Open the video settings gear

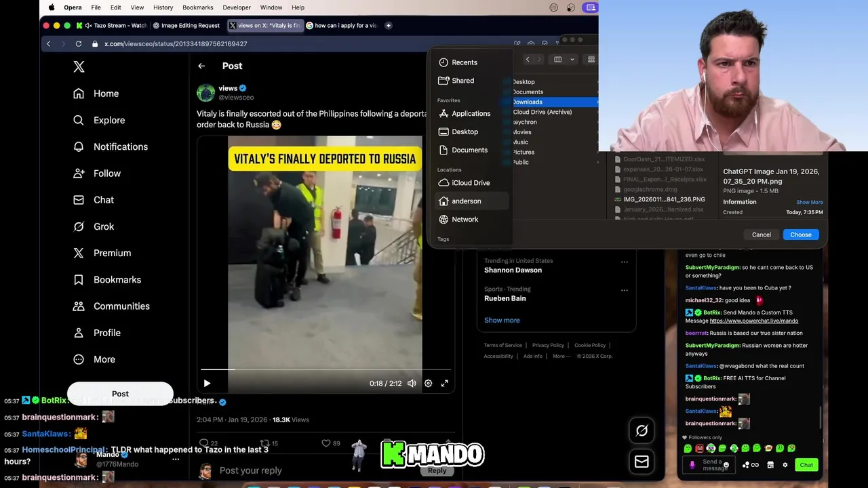[428, 383]
